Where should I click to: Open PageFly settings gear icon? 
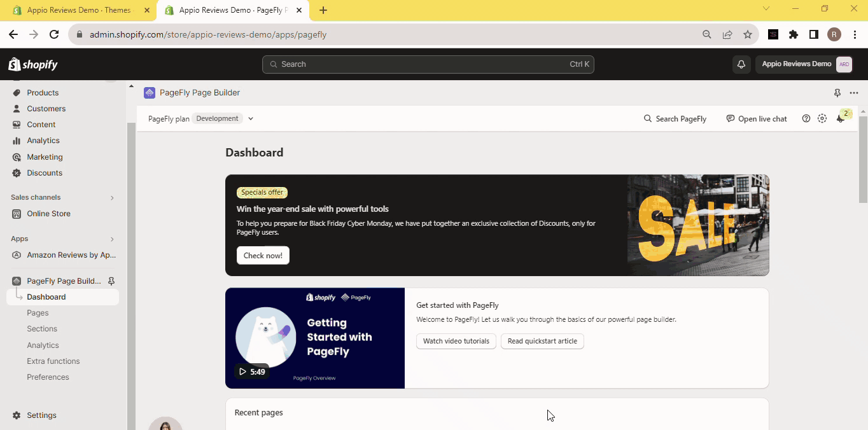[822, 118]
